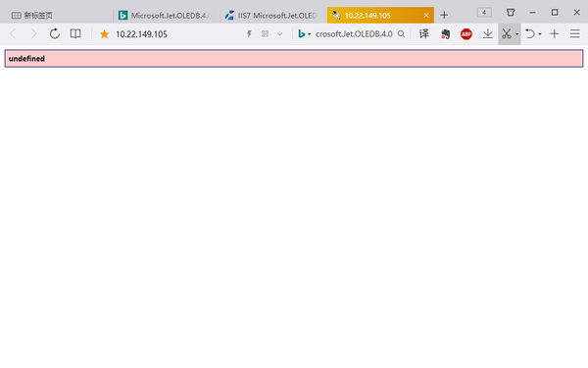This screenshot has width=588, height=368.
Task: Open the Adblock Plus extension
Action: [466, 34]
